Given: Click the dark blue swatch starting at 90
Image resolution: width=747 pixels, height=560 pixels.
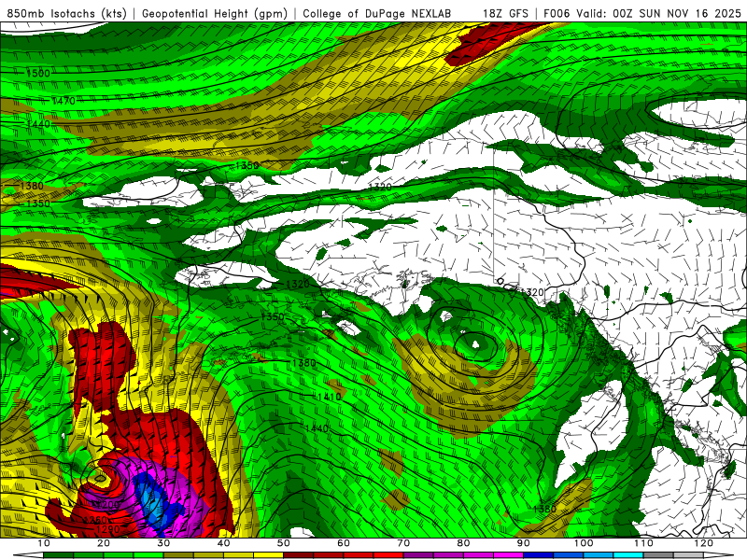Looking at the screenshot, I should 539,555.
